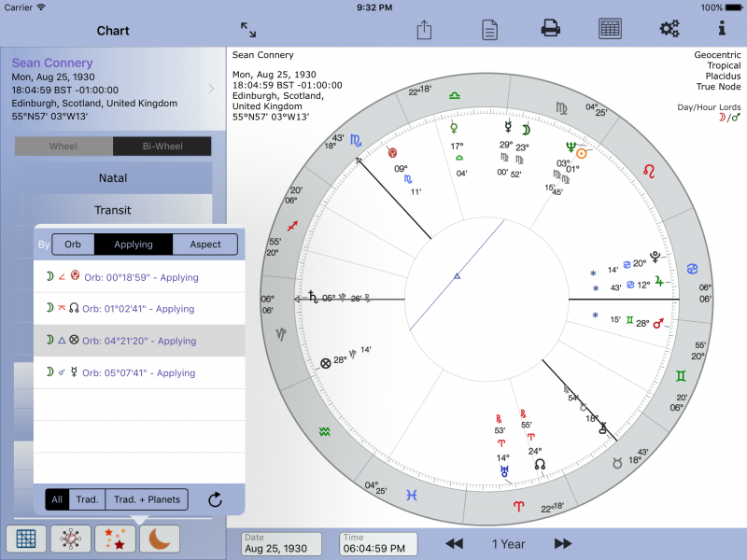747x560 pixels.
Task: Expand Sean Connery details chevron
Action: click(x=212, y=90)
